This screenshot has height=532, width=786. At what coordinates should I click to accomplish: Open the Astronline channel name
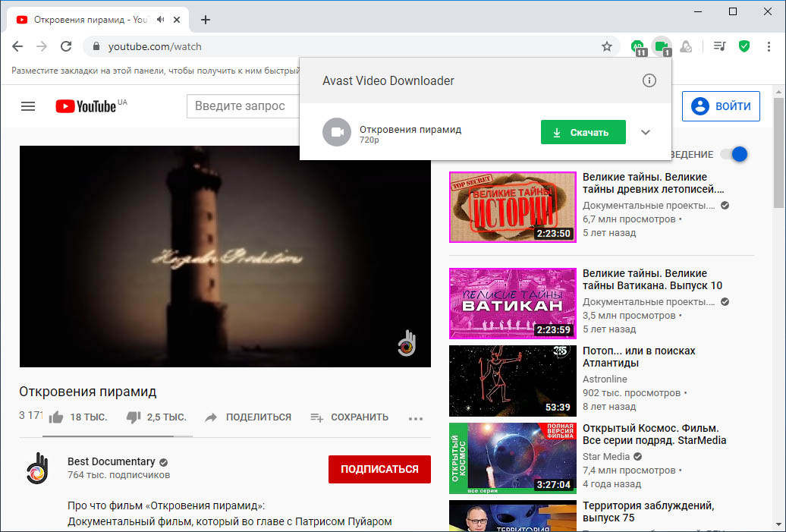click(x=605, y=379)
